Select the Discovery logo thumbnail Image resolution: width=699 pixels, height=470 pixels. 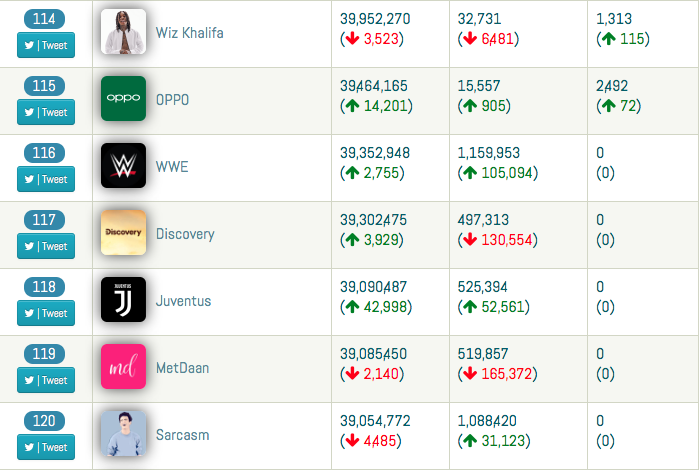pos(123,233)
